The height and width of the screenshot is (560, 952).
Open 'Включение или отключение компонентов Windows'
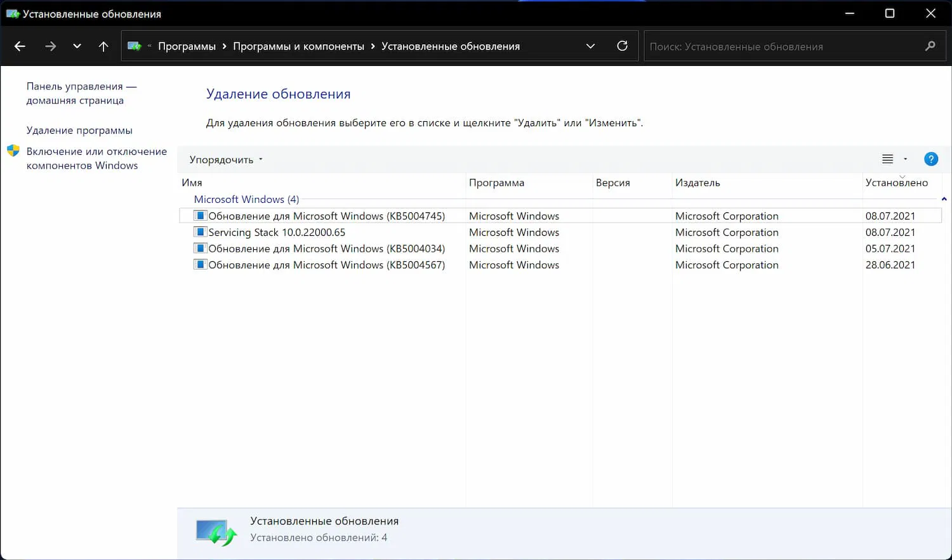pos(96,159)
